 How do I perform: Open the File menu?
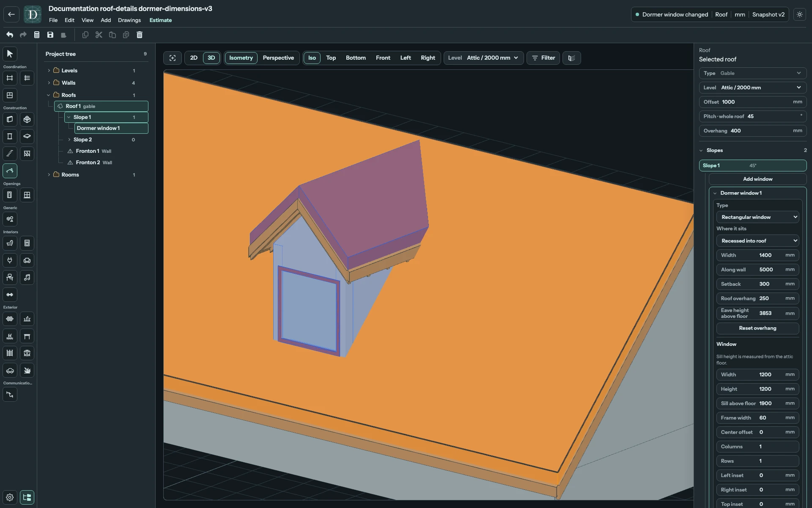[53, 20]
